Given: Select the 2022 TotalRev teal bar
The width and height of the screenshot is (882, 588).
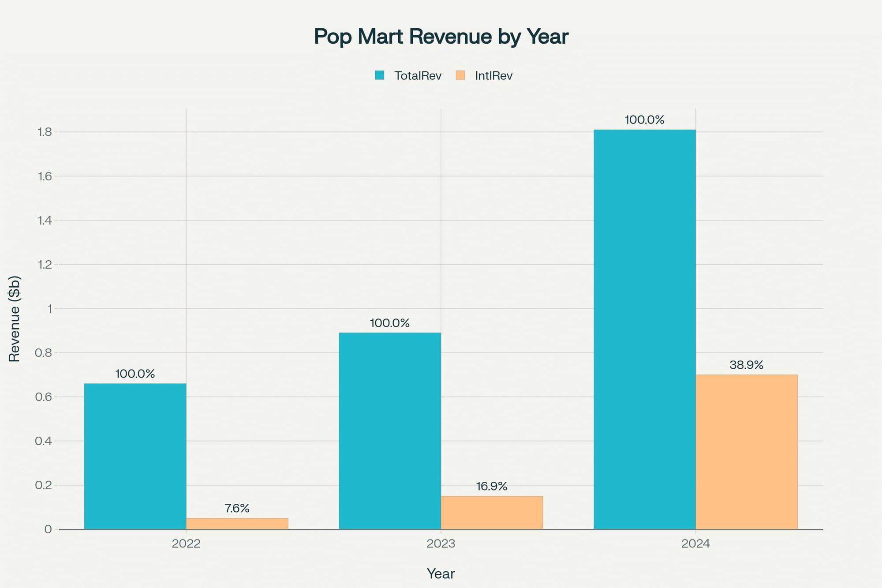Looking at the screenshot, I should tap(135, 456).
